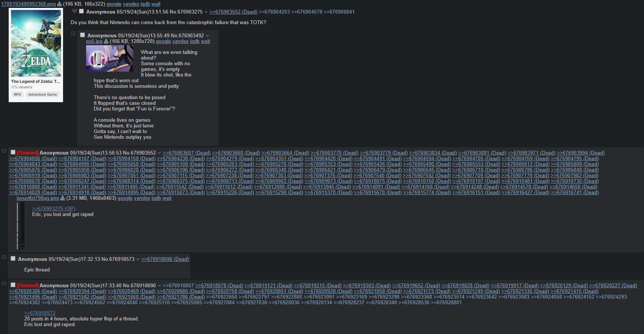Expand the Zelda Tears of the Kingdom thumbnail

pyautogui.click(x=36, y=55)
